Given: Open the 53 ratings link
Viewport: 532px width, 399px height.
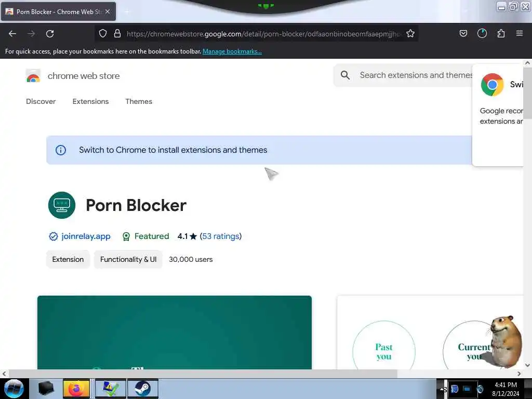Looking at the screenshot, I should point(221,236).
